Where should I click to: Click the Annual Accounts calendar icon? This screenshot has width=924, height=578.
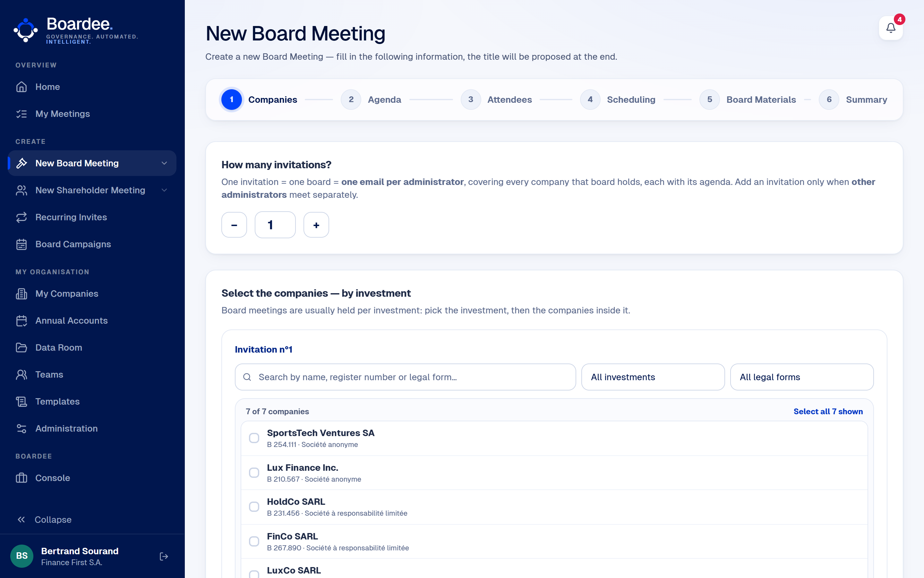[21, 321]
